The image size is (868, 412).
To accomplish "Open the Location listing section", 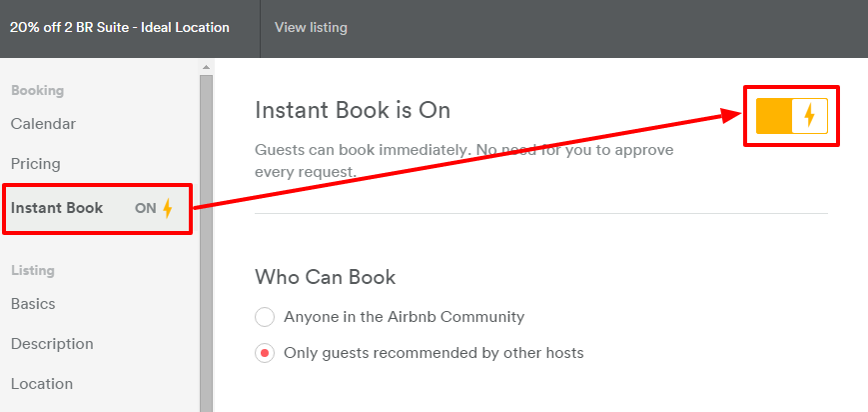I will pyautogui.click(x=42, y=384).
